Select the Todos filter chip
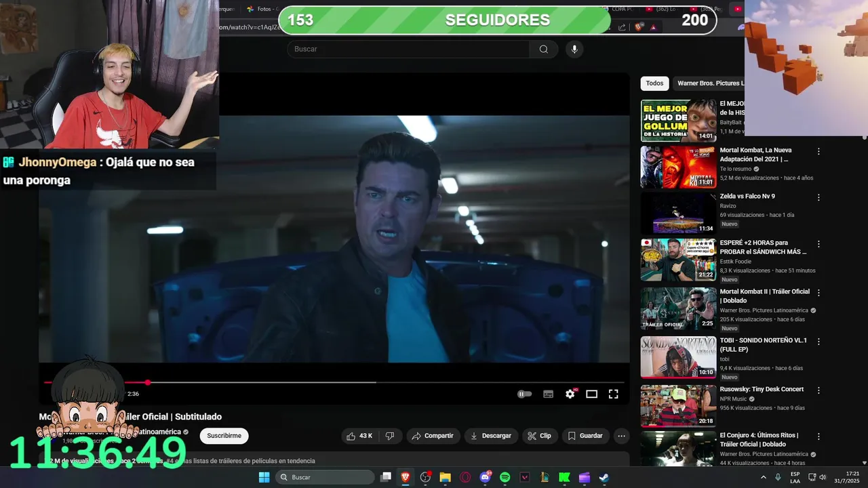868x488 pixels. click(654, 83)
